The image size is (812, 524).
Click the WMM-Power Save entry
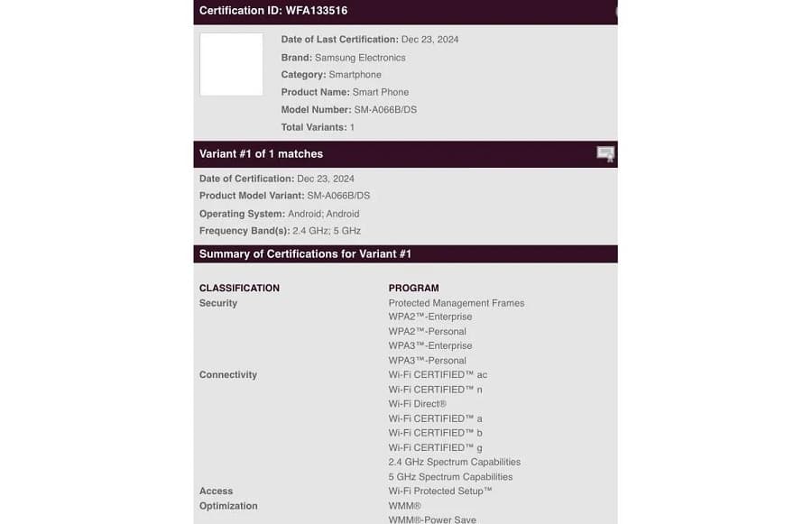pos(432,519)
